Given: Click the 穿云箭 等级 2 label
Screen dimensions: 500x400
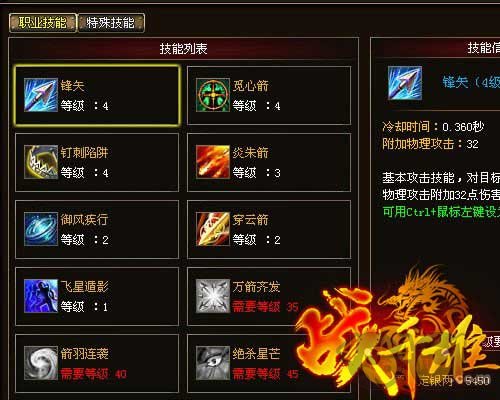Looking at the screenshot, I should tap(256, 240).
